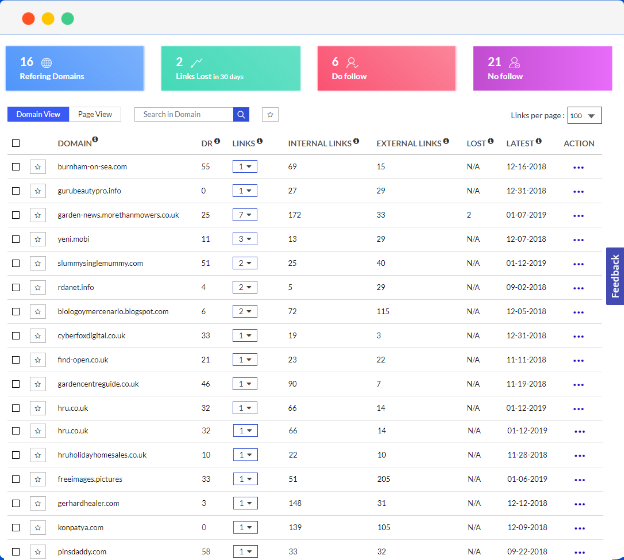
Task: Click the Search in Domain field
Action: click(184, 115)
